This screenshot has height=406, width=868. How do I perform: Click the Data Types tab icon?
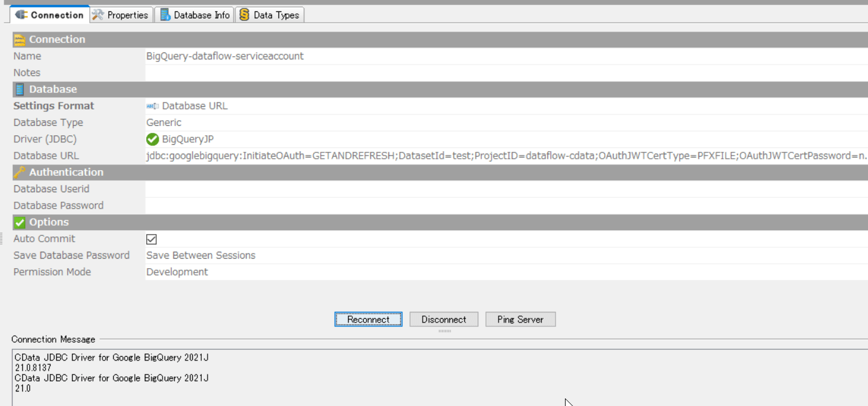(x=244, y=15)
